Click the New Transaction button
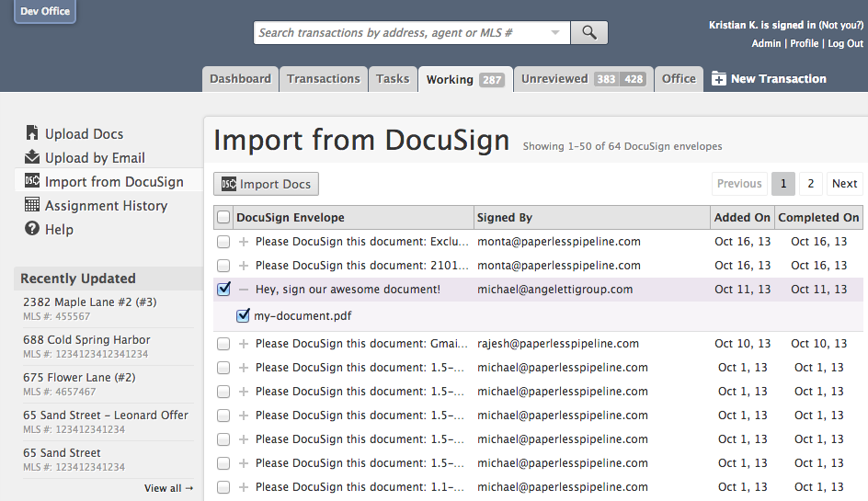The height and width of the screenshot is (501, 868). [769, 79]
